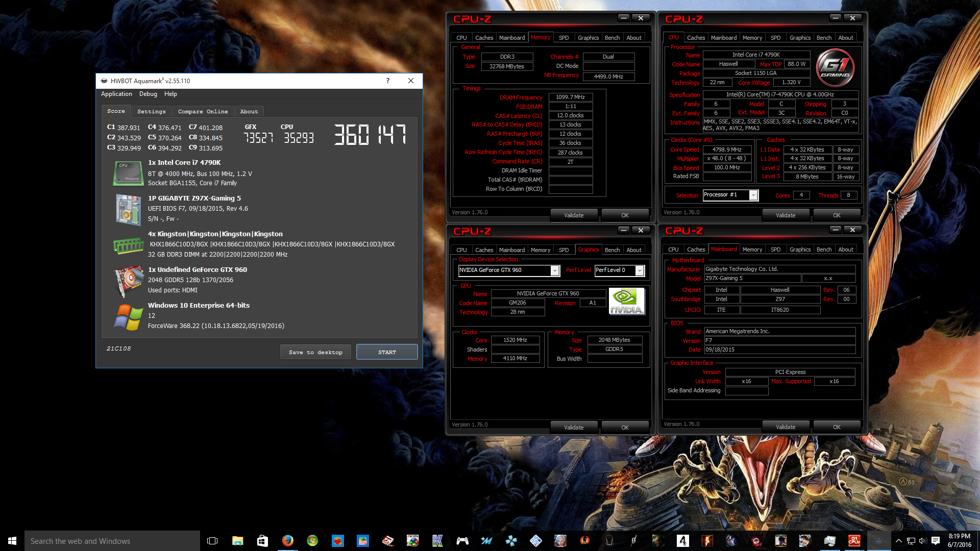Click the BIOS date 09/18/2015 field
The height and width of the screenshot is (551, 980).
(779, 349)
